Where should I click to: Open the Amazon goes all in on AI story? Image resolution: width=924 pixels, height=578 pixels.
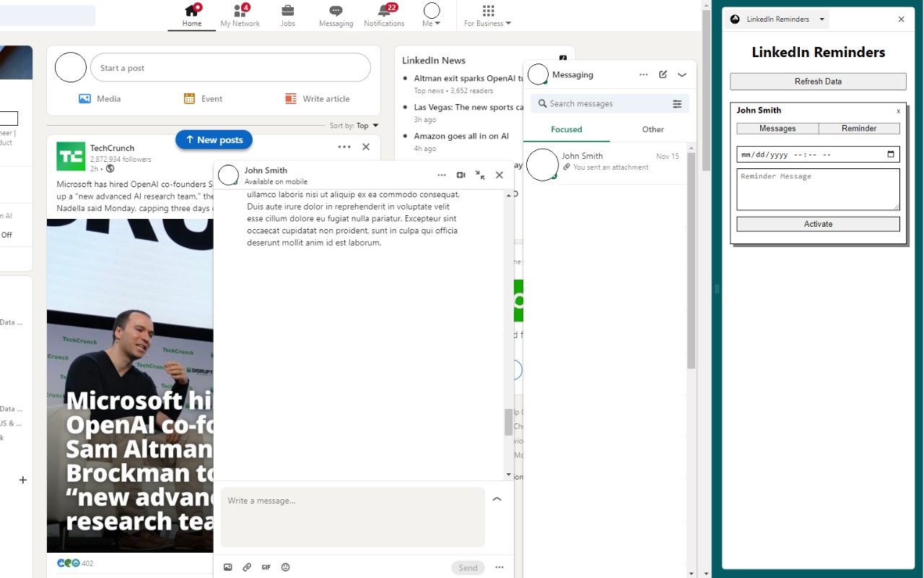tap(461, 137)
